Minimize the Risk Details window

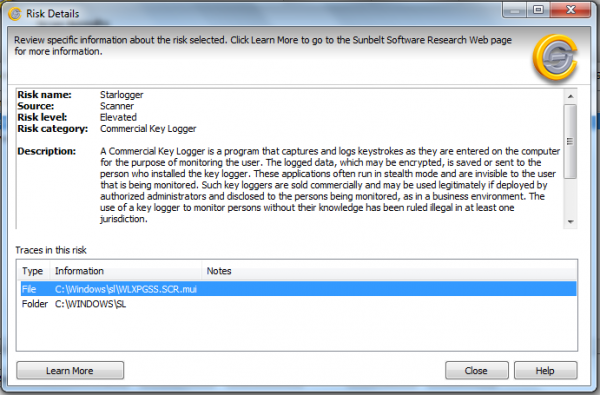point(515,10)
